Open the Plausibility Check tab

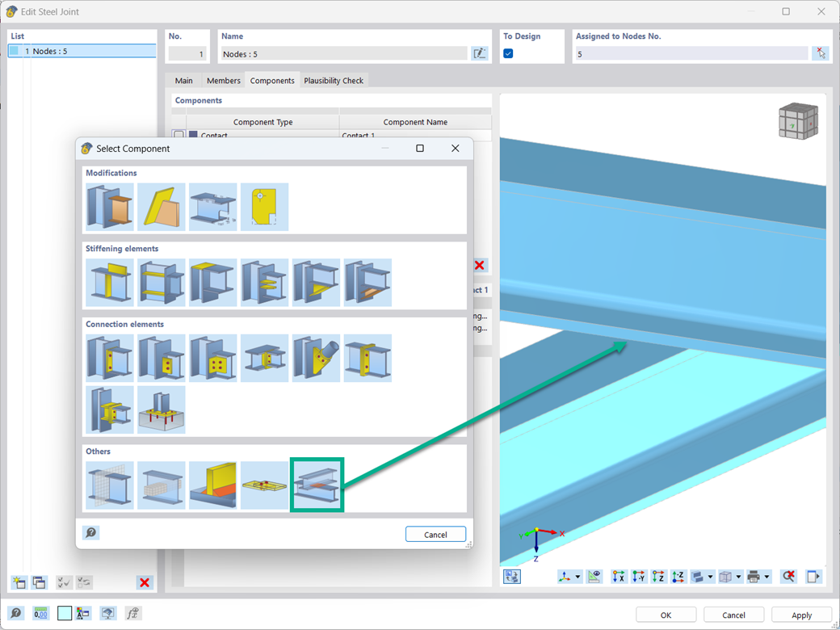pos(334,80)
